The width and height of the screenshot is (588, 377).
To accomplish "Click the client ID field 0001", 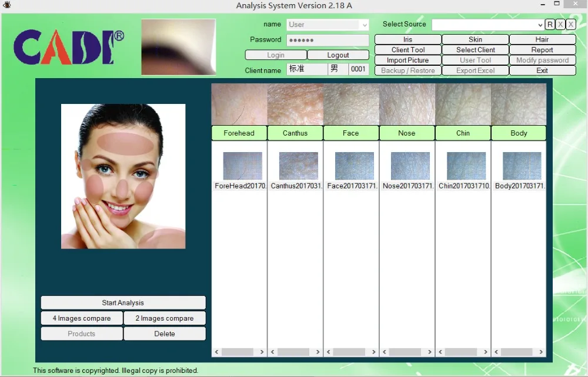I will (359, 69).
